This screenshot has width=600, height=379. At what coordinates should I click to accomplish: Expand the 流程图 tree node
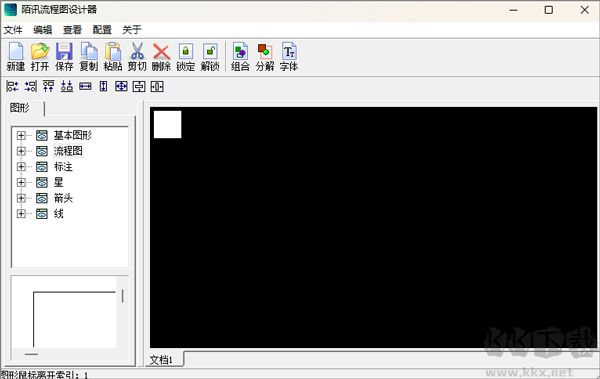tap(21, 151)
